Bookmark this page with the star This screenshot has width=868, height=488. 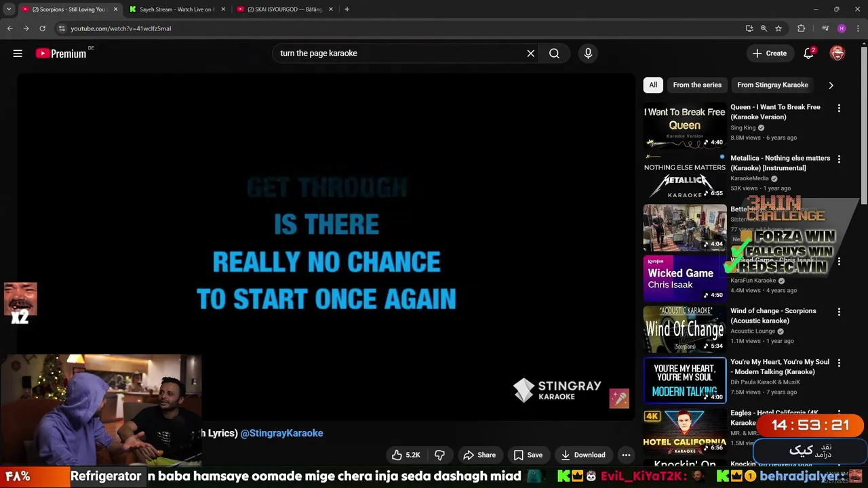778,28
